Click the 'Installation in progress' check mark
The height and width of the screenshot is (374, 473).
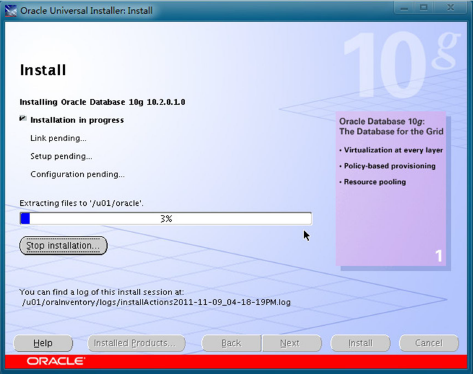click(x=23, y=118)
